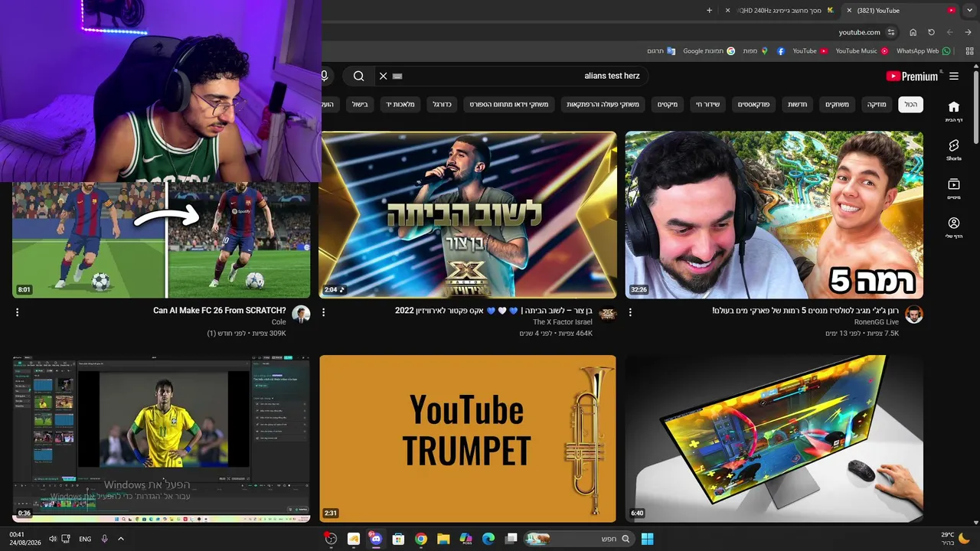Screen dimensions: 980x551
Task: Open WhatsApp Web bookmark
Action: point(923,51)
